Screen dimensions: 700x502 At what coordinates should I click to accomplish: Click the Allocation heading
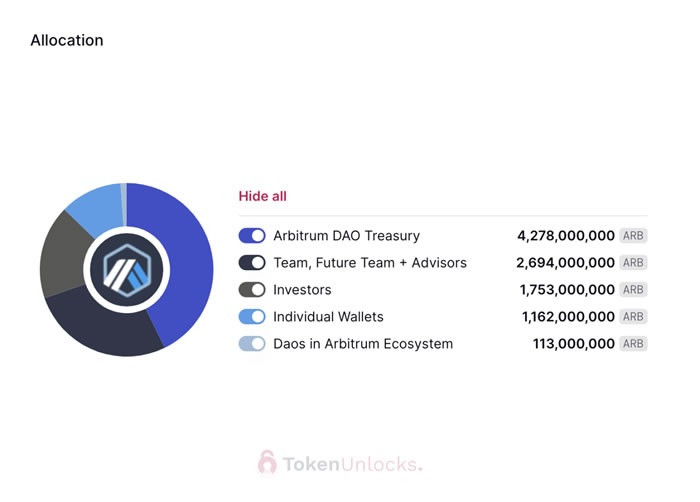pyautogui.click(x=66, y=41)
